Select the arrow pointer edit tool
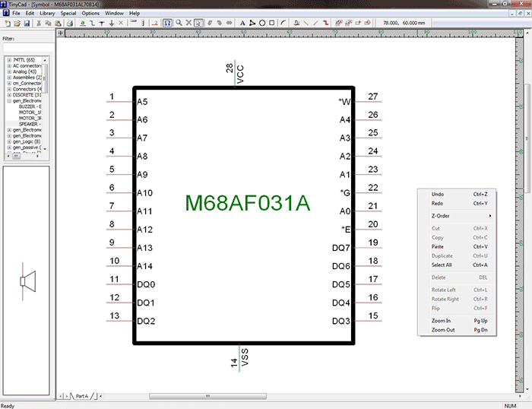This screenshot has height=409, width=532. pos(198,24)
